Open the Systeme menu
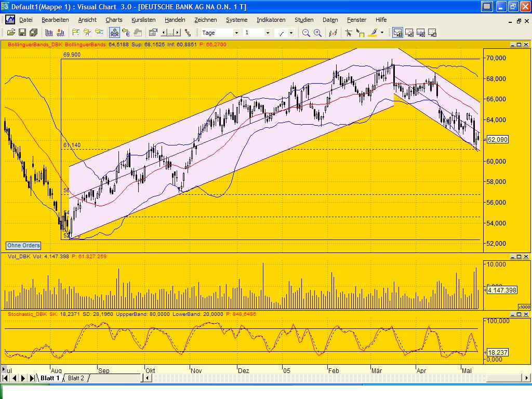The image size is (532, 399). click(237, 20)
